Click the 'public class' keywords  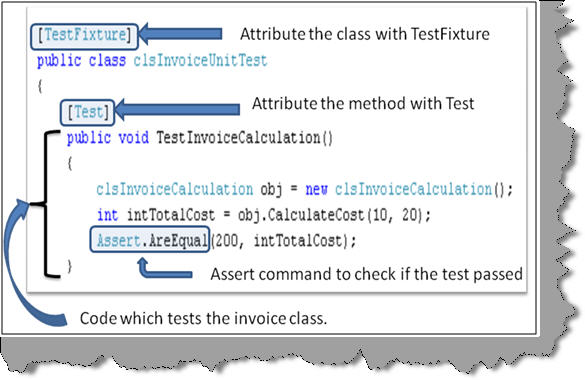81,61
